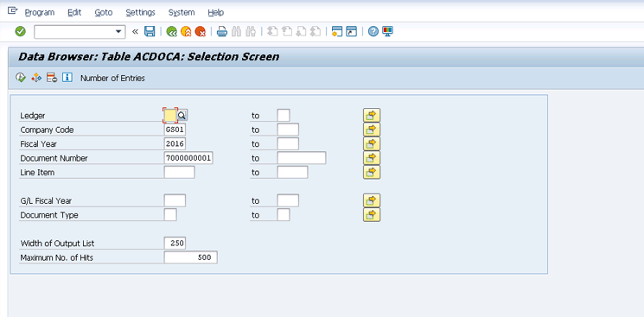Click the Number of Entries button
The height and width of the screenshot is (317, 644).
(x=112, y=78)
